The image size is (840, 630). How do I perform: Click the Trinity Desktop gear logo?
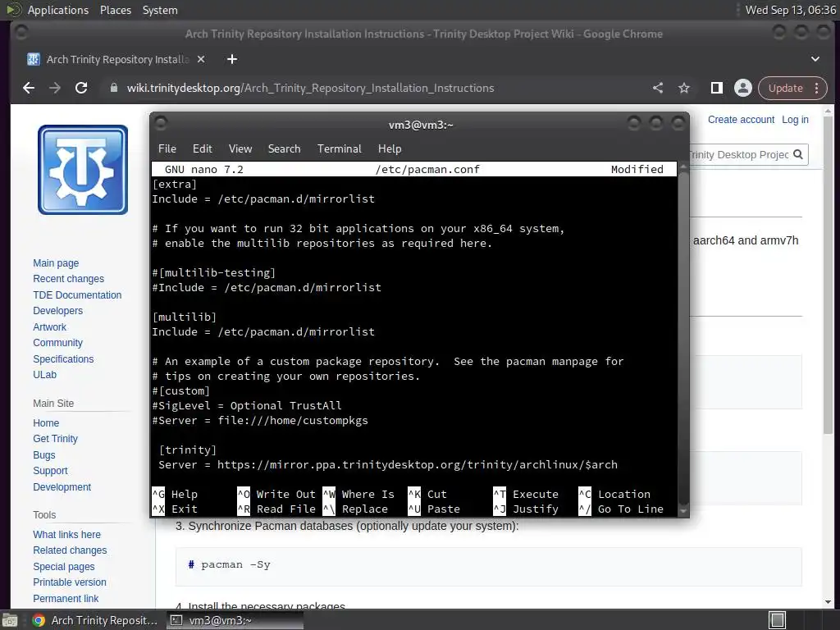83,170
